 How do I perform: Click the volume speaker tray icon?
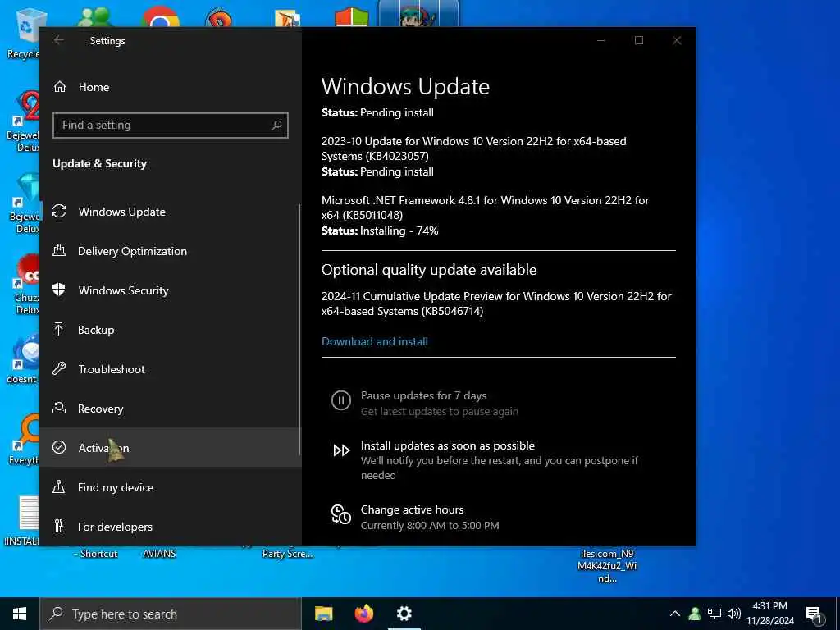click(x=734, y=614)
